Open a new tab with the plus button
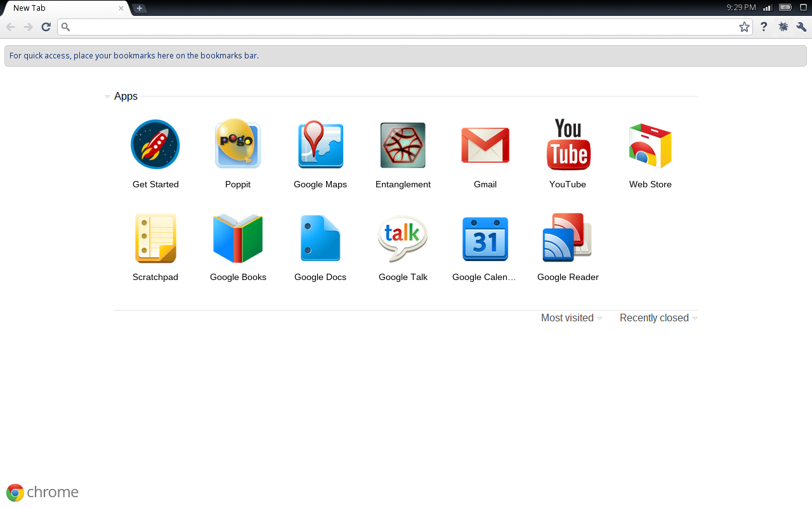The height and width of the screenshot is (508, 812). 140,8
